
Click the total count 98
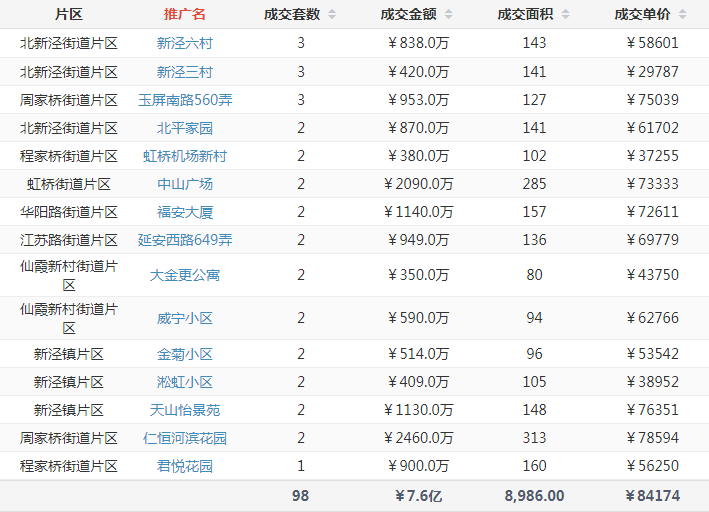pos(301,496)
